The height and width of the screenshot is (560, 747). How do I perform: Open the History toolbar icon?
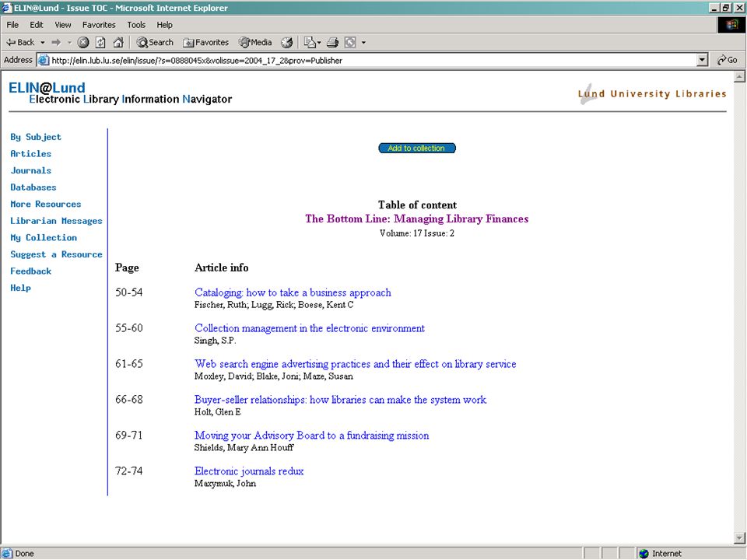(286, 42)
